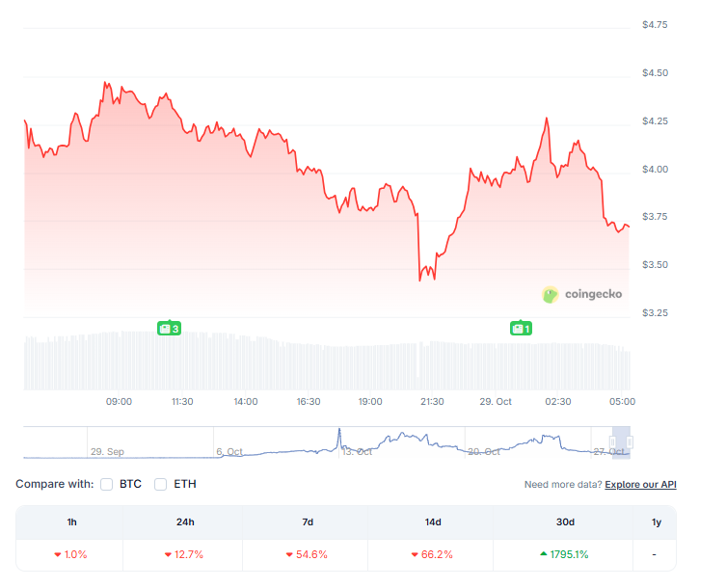Click the CoinGecko logo watermark
The image size is (726, 588).
point(584,295)
